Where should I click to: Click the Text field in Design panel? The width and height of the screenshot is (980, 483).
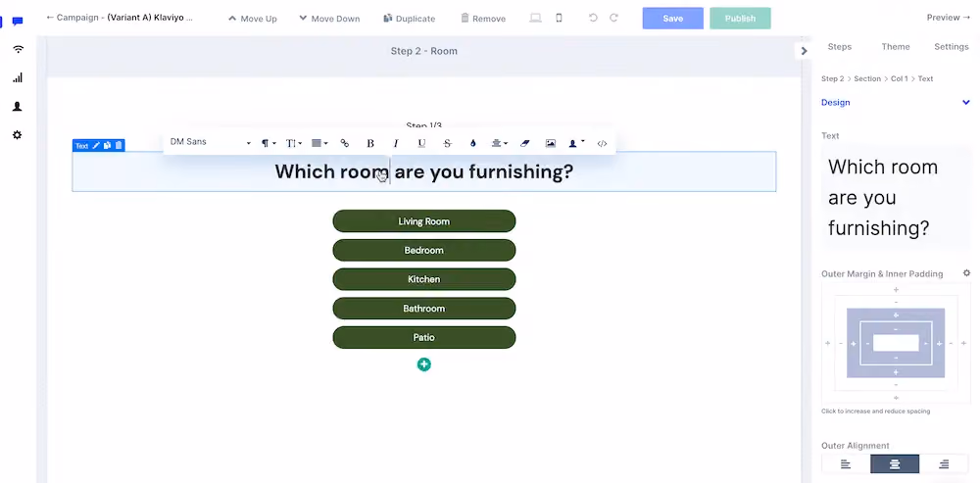point(897,198)
